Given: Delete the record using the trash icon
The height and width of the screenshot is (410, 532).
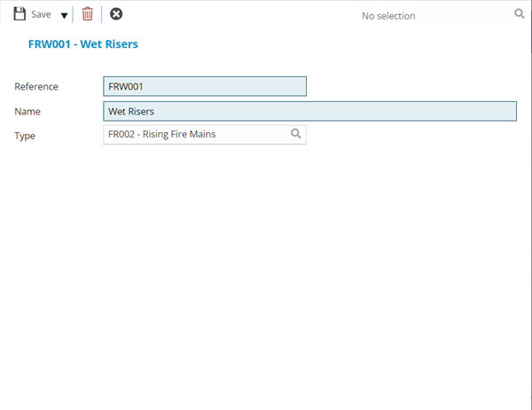Looking at the screenshot, I should tap(87, 14).
